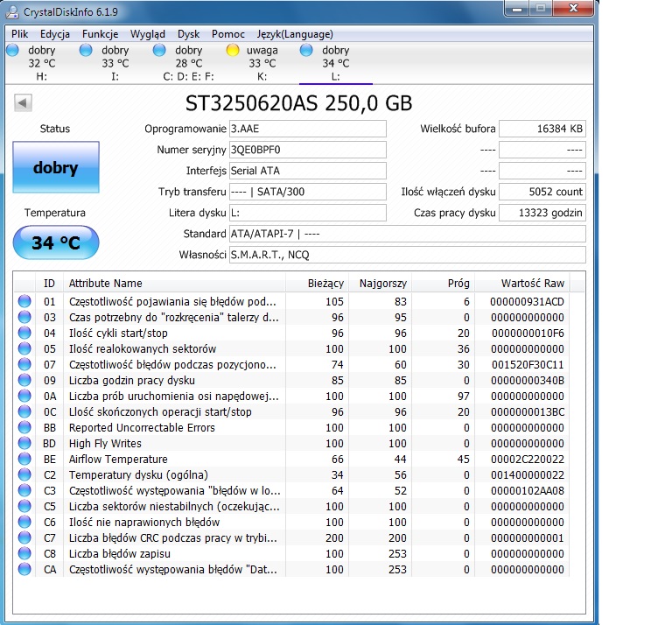Click the ID column header
Image resolution: width=672 pixels, height=625 pixels.
pos(49,284)
